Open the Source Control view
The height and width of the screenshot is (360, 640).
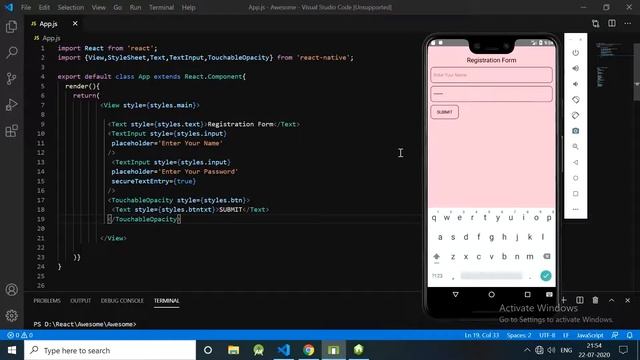pyautogui.click(x=11, y=78)
